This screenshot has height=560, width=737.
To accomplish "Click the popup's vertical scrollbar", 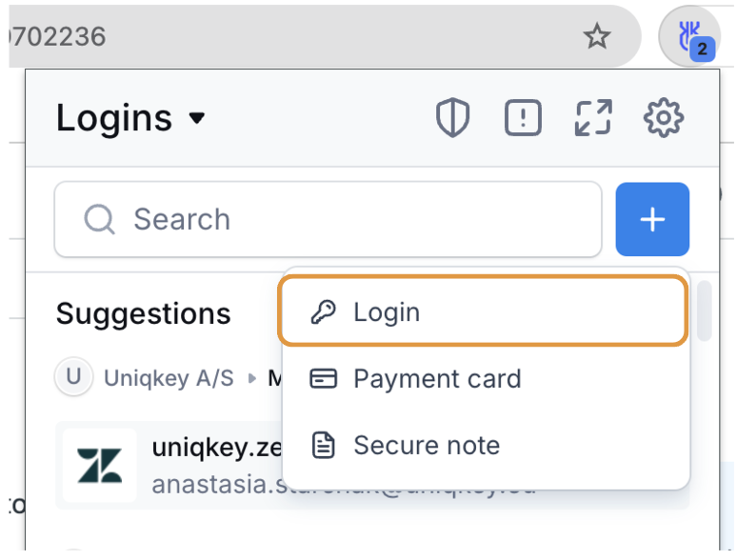I will 704,310.
